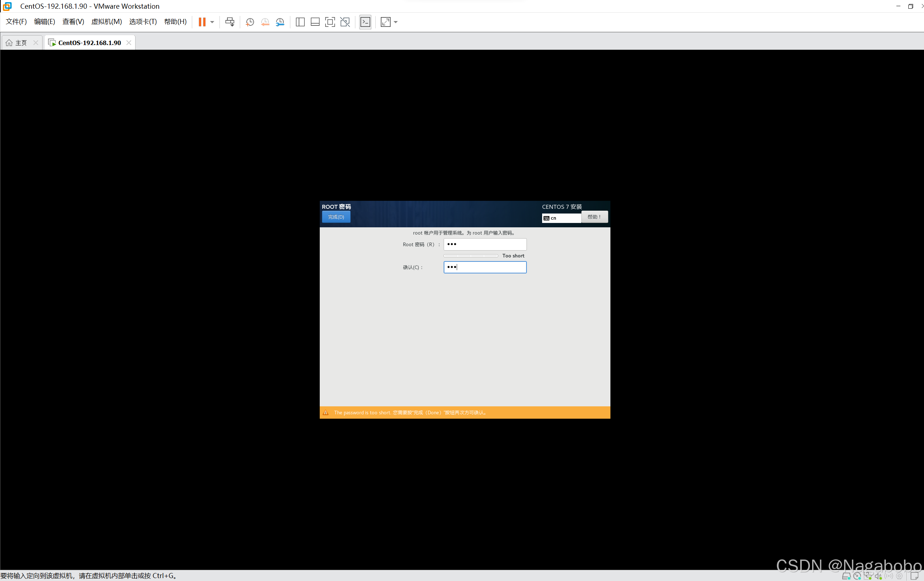Expand the stretch guest dropdown arrow
This screenshot has width=924, height=581.
coord(396,22)
